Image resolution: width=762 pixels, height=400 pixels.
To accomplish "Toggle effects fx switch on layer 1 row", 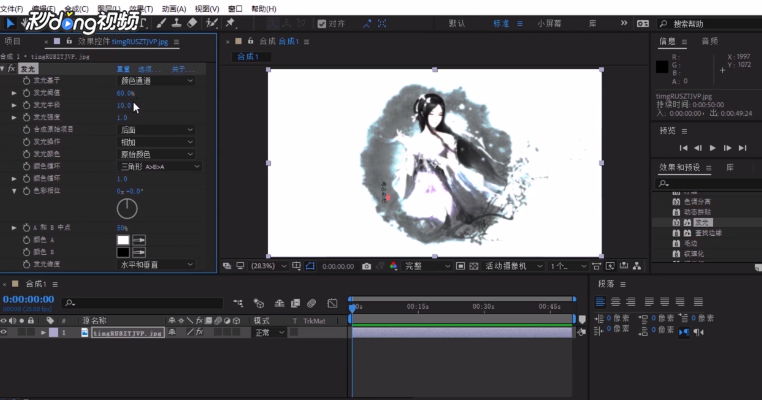I will coord(199,332).
